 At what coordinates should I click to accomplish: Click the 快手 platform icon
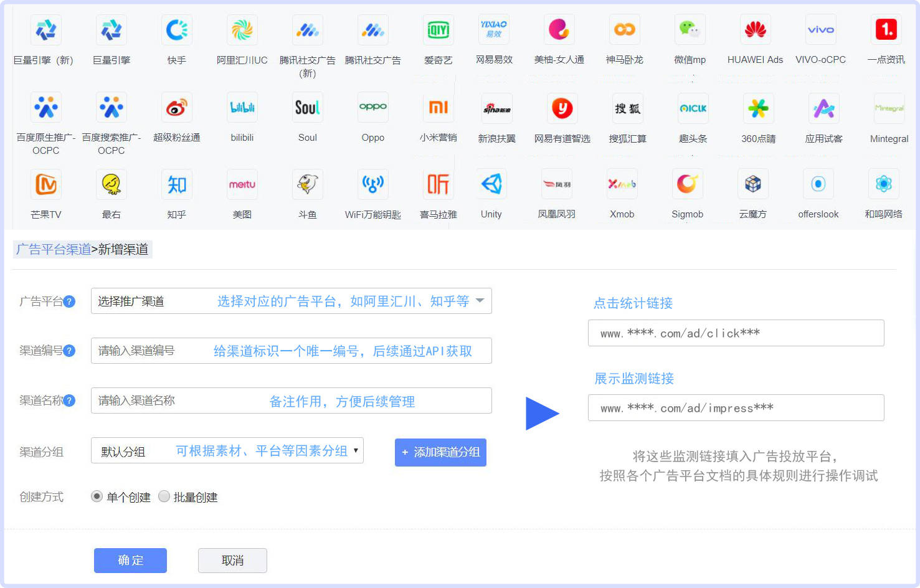[177, 30]
